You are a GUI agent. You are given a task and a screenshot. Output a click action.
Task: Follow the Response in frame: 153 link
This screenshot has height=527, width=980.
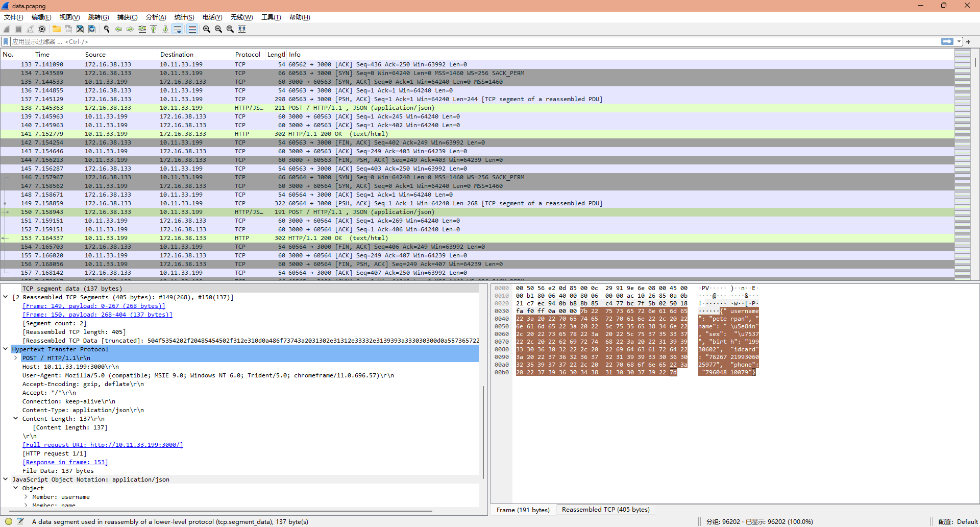65,462
